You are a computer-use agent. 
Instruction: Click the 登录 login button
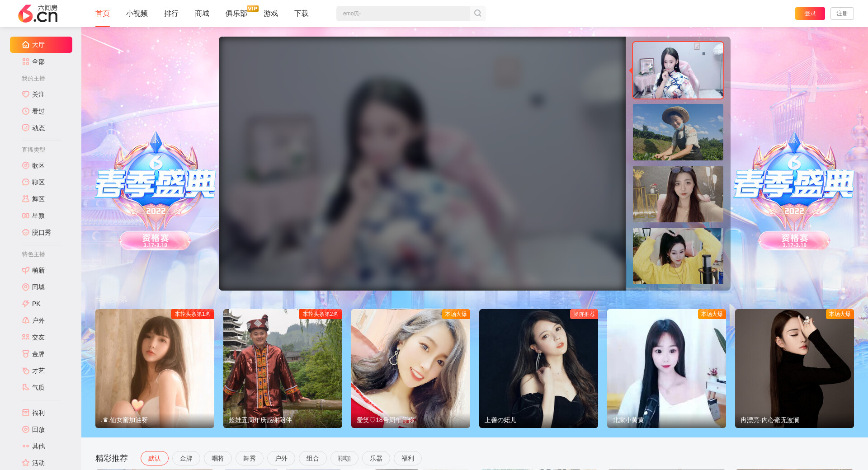810,14
